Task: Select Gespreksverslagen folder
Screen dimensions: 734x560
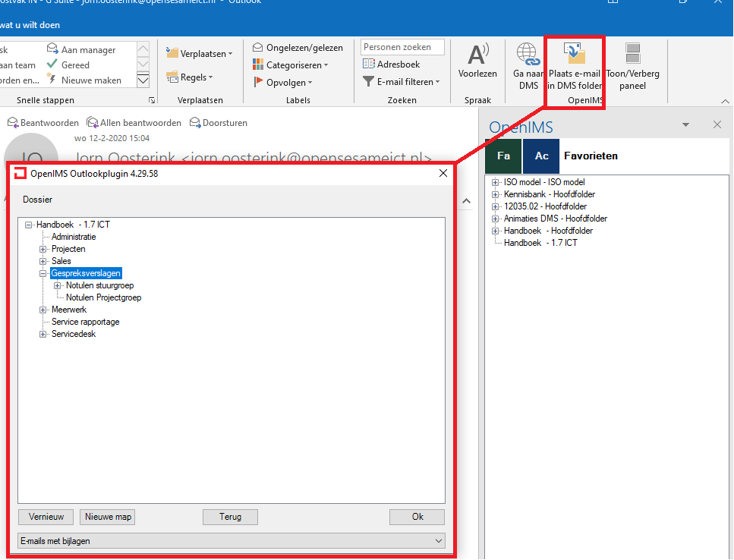Action: [x=86, y=273]
